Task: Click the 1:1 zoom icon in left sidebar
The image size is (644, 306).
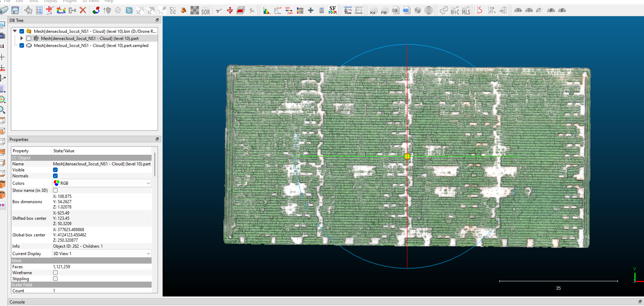Action: (x=2, y=46)
